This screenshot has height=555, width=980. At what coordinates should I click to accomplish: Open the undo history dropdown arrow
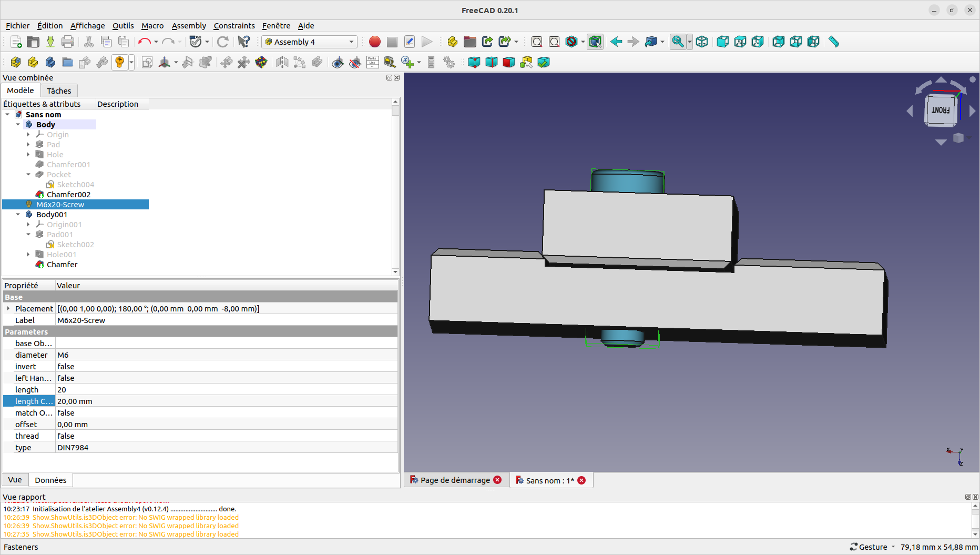(x=156, y=42)
